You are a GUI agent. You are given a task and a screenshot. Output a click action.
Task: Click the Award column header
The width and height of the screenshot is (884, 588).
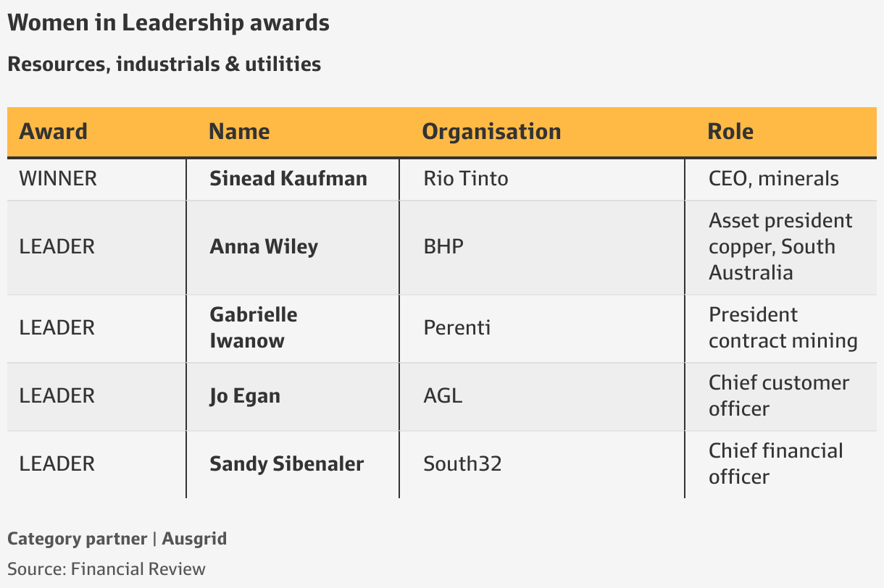tap(53, 131)
